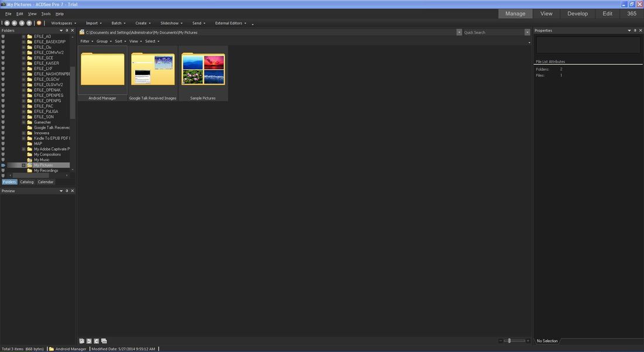Click the Back navigation arrow icon

tap(14, 23)
